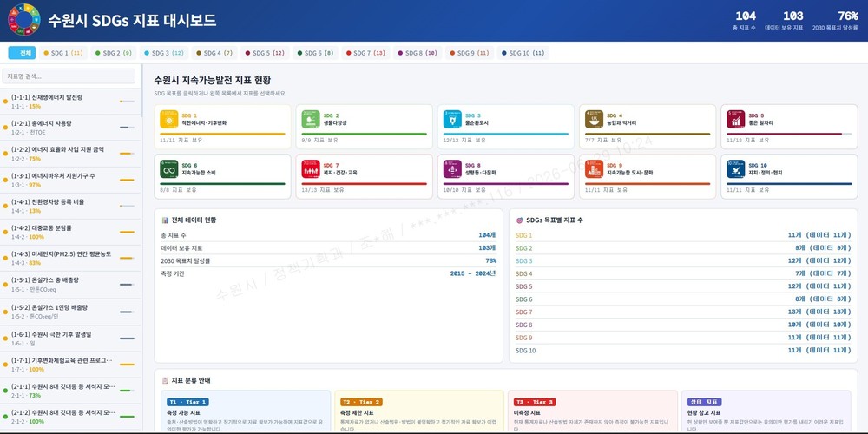Select the SDG 4 농업과 먹거리 bowl icon

click(594, 119)
